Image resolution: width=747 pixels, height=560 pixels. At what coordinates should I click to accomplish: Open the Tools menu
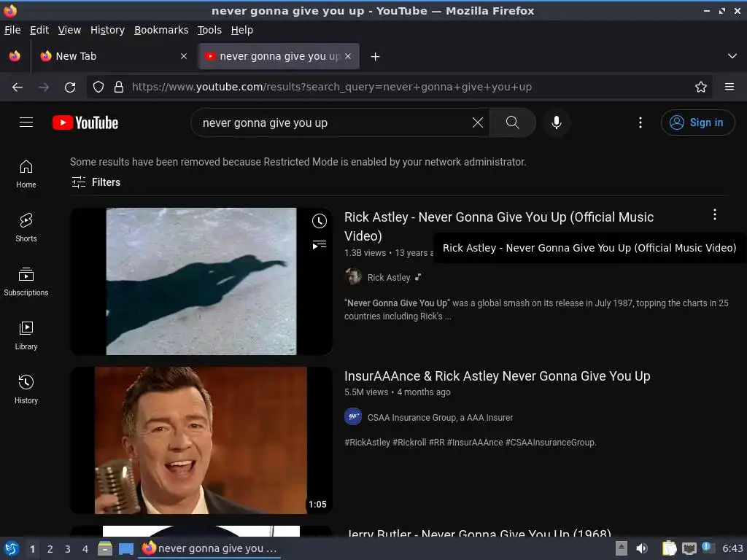coord(209,30)
